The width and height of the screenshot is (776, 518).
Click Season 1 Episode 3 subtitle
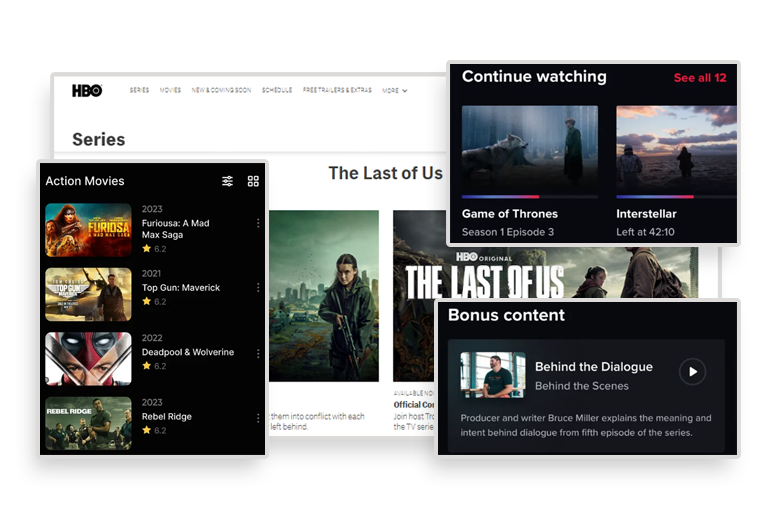508,232
